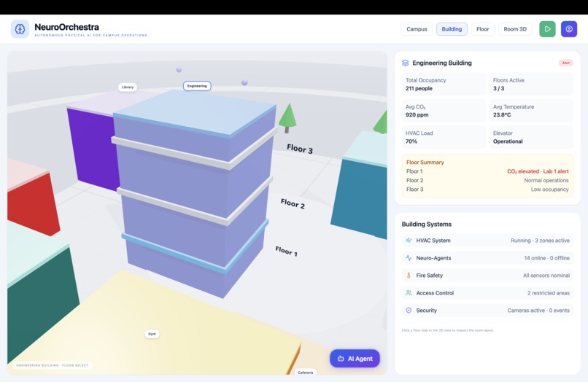Open the HVAC System row
The width and height of the screenshot is (588, 382).
pos(487,241)
